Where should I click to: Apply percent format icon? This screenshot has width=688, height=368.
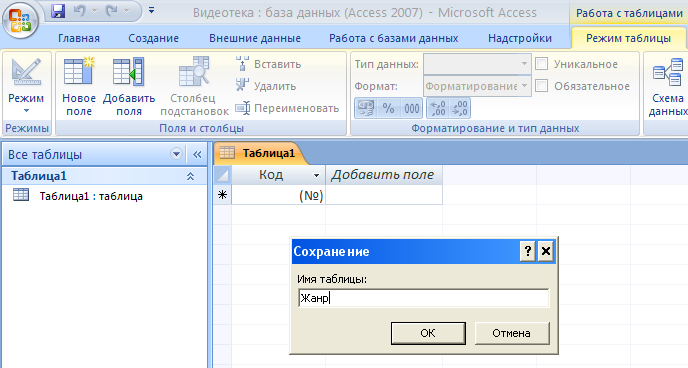(388, 108)
